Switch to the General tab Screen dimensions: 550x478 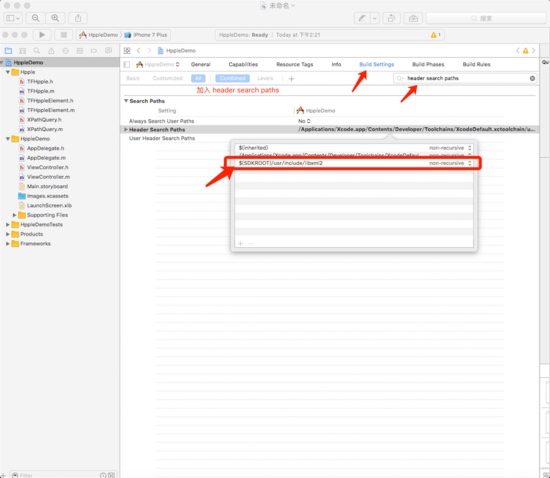tap(201, 64)
